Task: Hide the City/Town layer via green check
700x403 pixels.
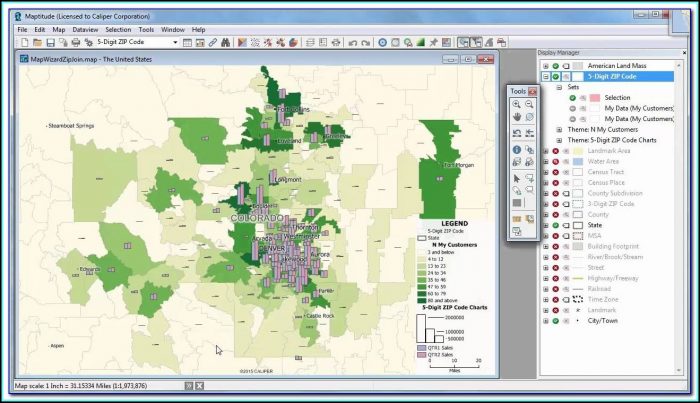Action: [x=555, y=321]
